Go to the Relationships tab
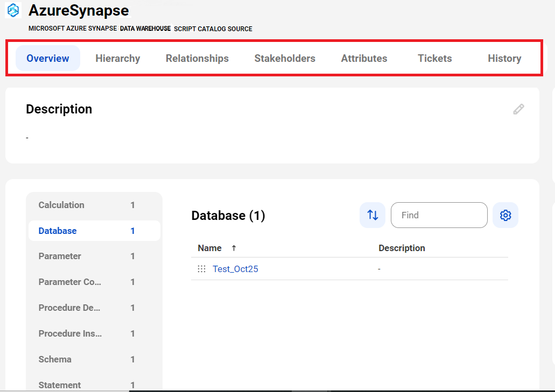555x392 pixels. 197,58
